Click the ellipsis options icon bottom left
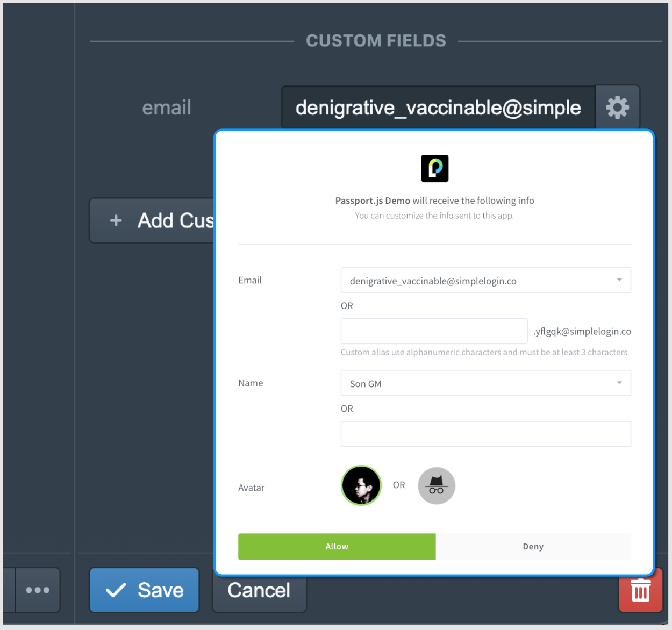 [38, 590]
